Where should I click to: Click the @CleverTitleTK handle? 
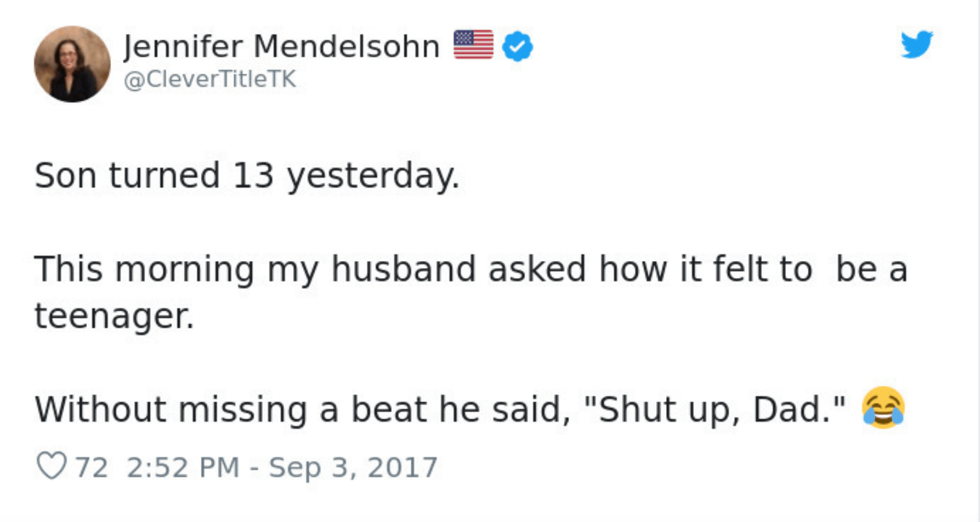pyautogui.click(x=210, y=79)
